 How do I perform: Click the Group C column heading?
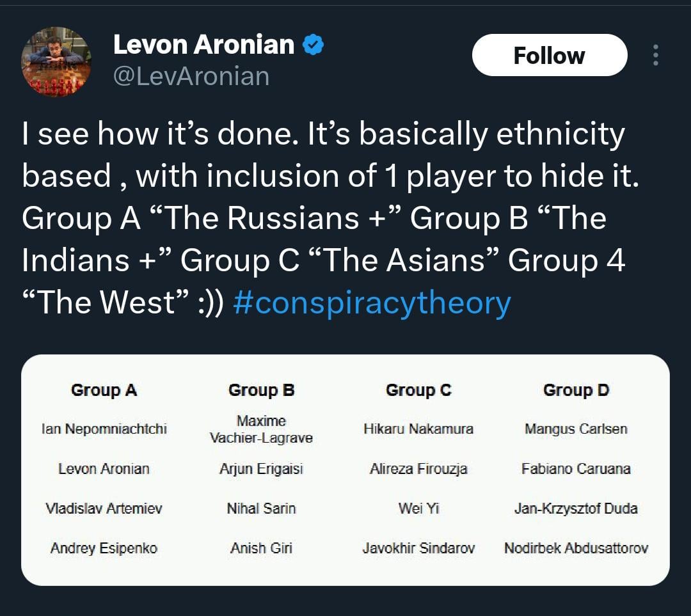418,390
